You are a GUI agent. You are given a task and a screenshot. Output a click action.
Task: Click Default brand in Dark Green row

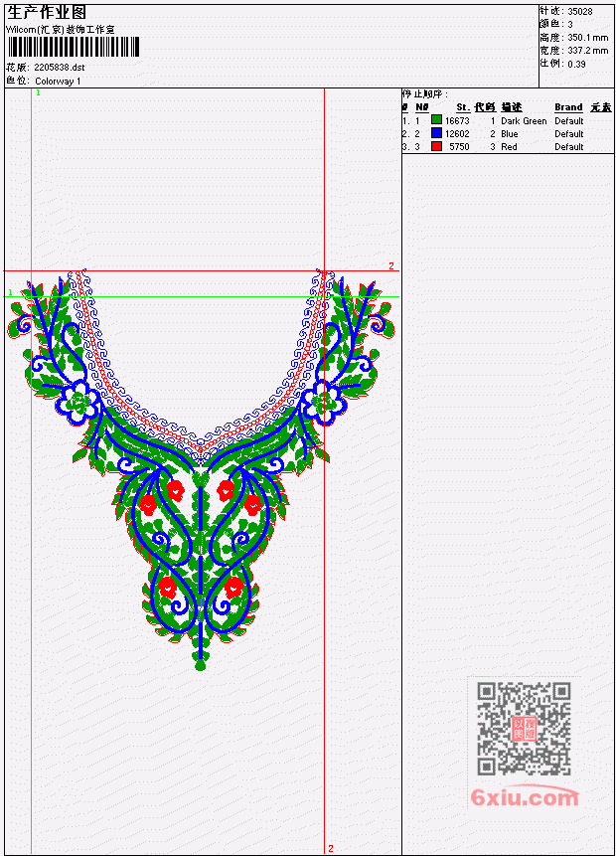pos(569,120)
